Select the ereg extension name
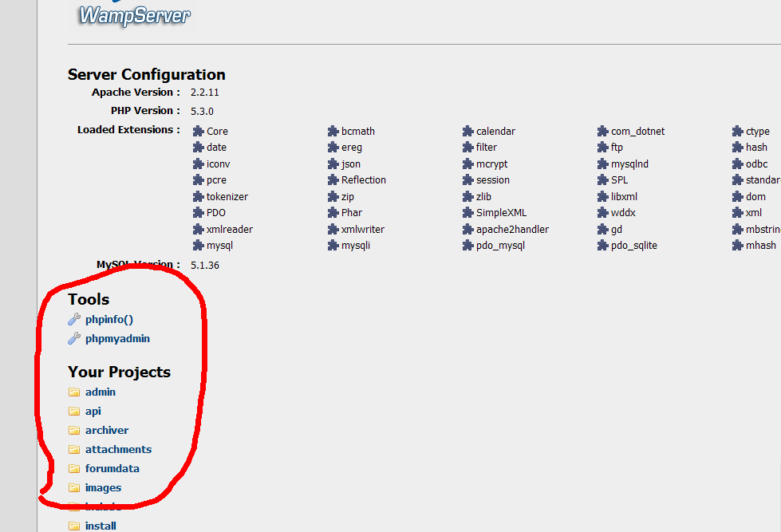This screenshot has width=781, height=532. point(352,148)
